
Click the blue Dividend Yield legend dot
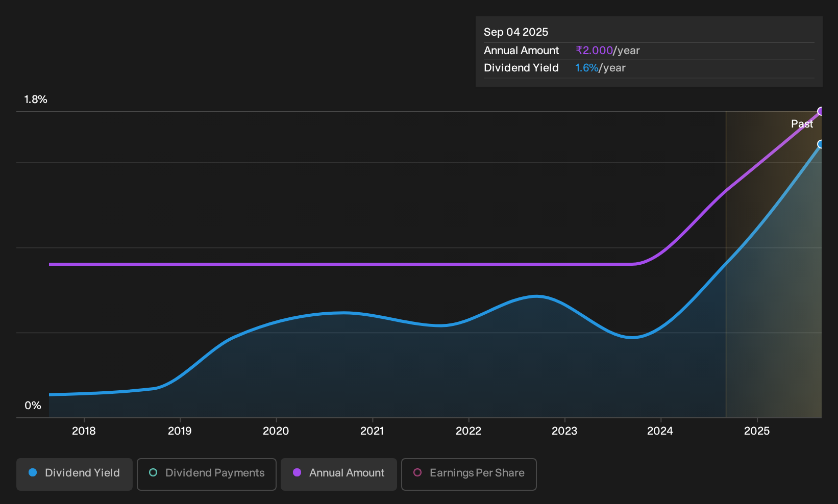click(33, 473)
